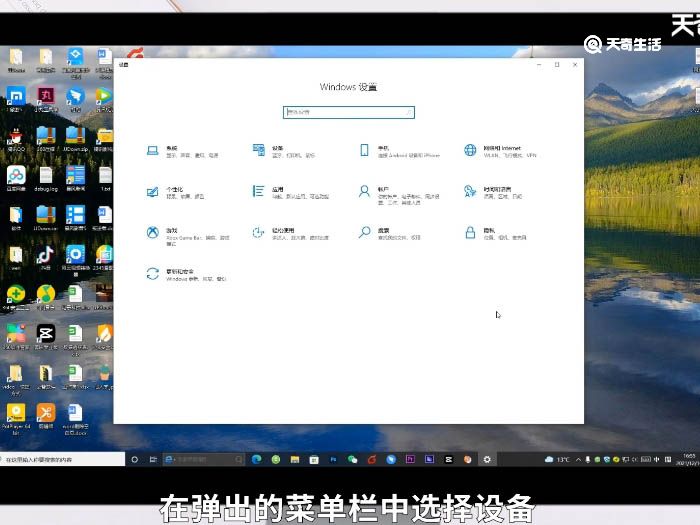The width and height of the screenshot is (700, 525).
Task: Open Time & Language (时间和语言) settings
Action: click(488, 191)
